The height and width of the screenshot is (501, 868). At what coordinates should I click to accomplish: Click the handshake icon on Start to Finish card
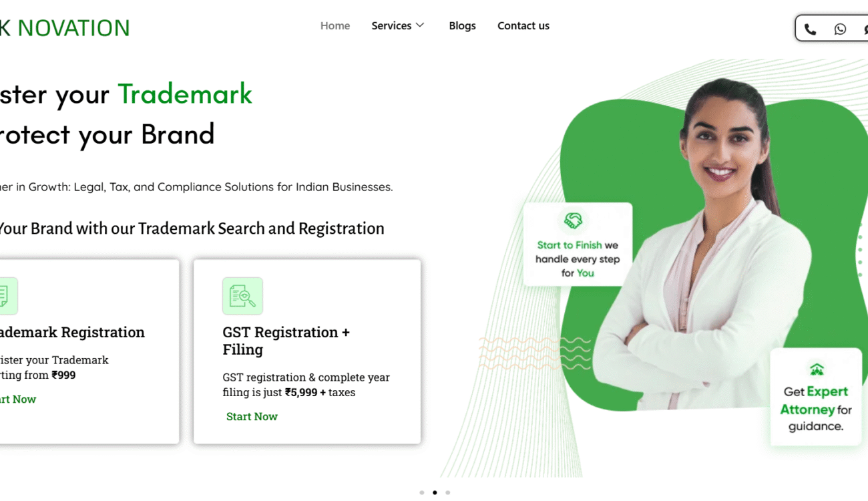click(x=573, y=220)
